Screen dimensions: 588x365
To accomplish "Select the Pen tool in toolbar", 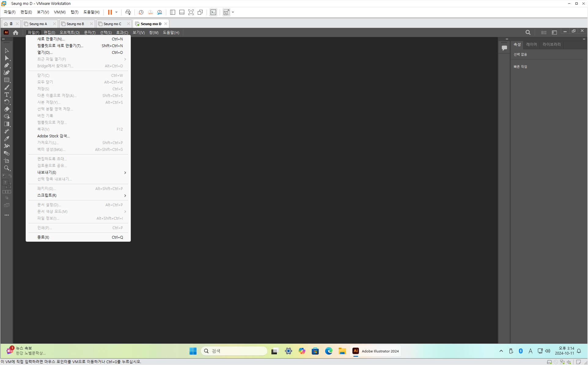I will pos(7,65).
